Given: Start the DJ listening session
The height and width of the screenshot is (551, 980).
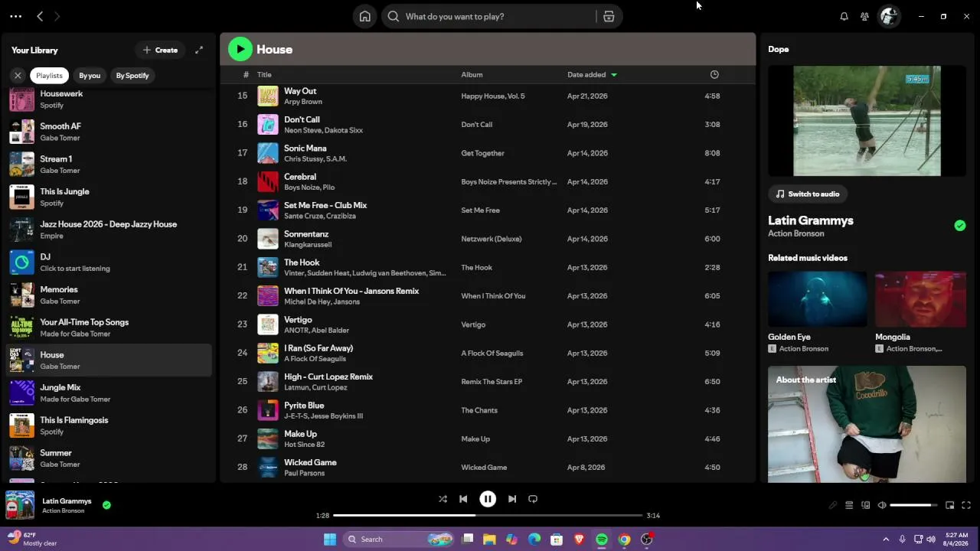Looking at the screenshot, I should [109, 262].
